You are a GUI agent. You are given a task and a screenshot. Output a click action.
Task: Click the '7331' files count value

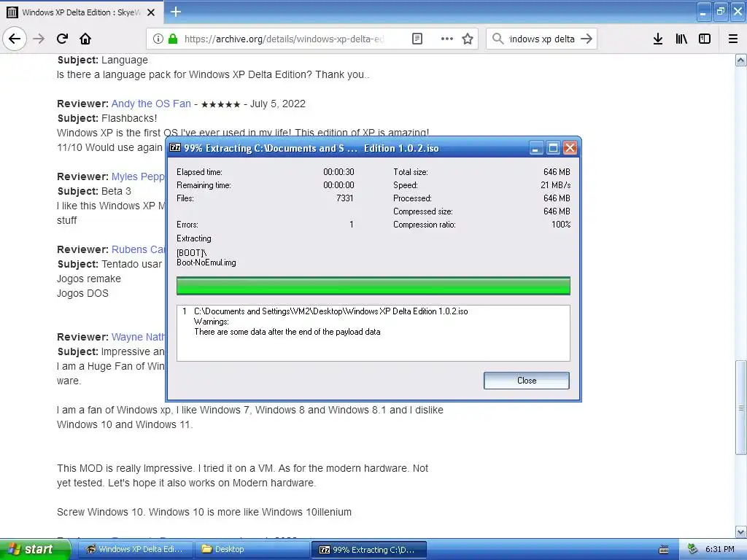click(x=345, y=198)
